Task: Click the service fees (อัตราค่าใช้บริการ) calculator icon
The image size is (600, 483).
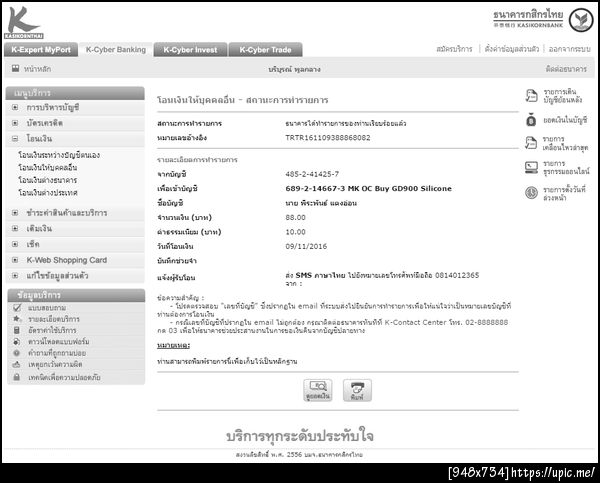Action: (x=16, y=330)
